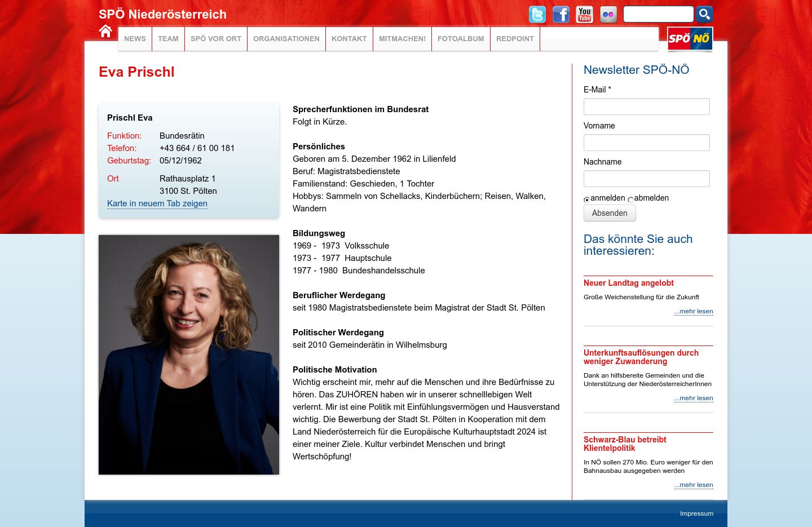Open Schwarz-Blau betreibt Klientelpolitik article
The image size is (812, 527).
coord(625,444)
